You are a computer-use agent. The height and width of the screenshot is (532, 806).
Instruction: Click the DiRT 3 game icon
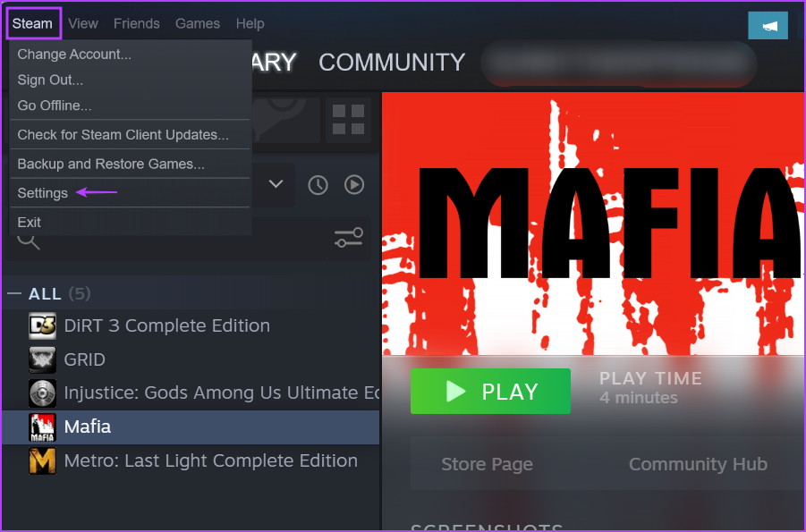pyautogui.click(x=42, y=325)
